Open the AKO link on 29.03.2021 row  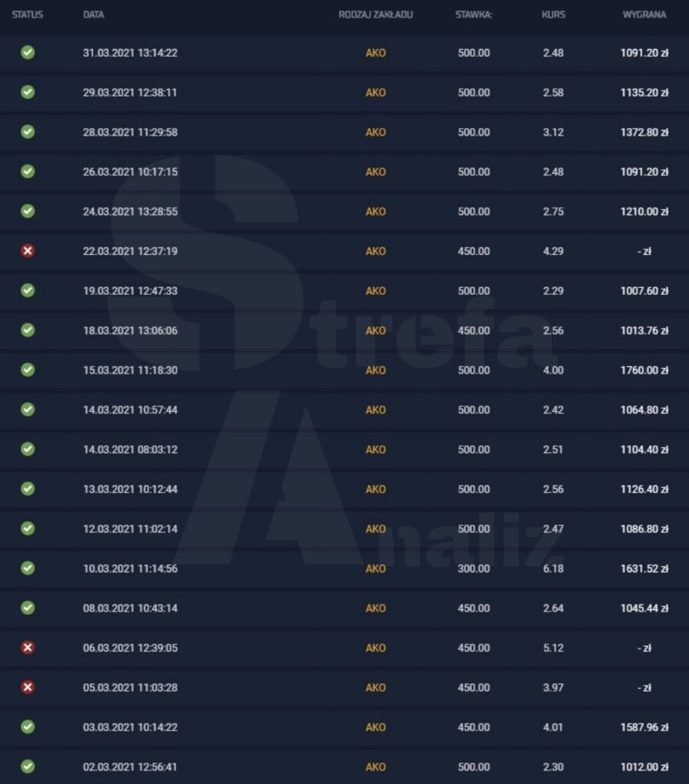click(375, 93)
